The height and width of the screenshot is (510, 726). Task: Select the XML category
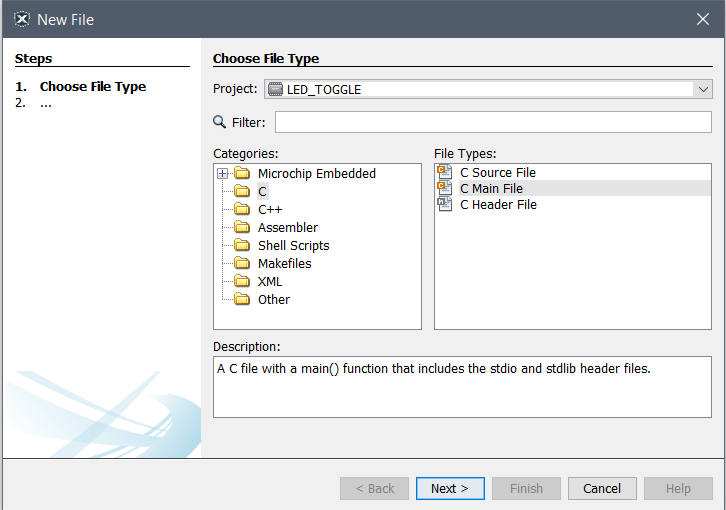(x=270, y=282)
